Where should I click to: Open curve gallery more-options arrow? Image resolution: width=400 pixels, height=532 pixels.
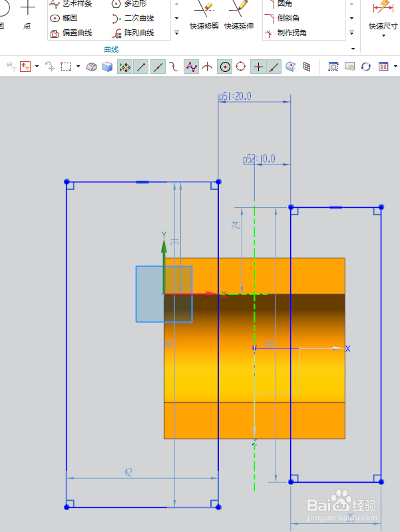[x=176, y=19]
